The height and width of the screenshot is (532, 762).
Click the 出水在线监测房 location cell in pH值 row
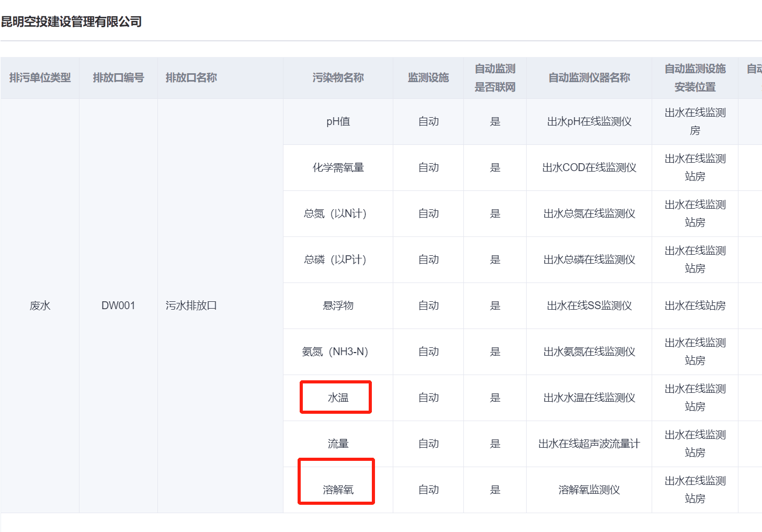(x=695, y=121)
